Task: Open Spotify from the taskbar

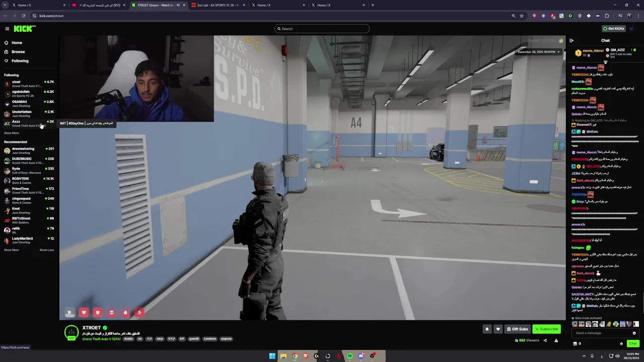Action: [x=350, y=356]
